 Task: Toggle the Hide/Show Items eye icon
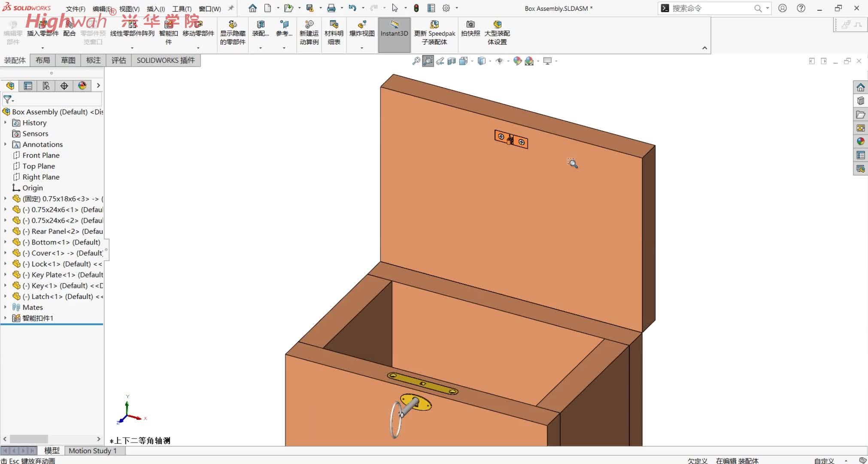click(499, 61)
